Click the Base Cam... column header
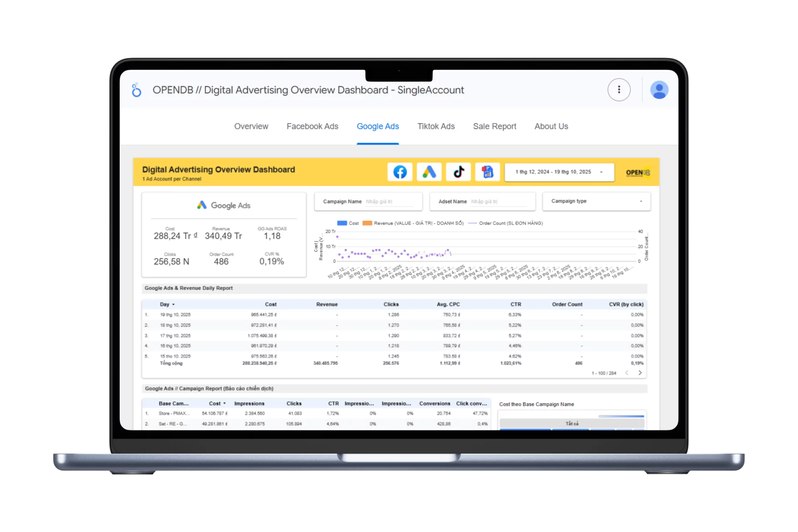The width and height of the screenshot is (798, 532). pos(173,404)
